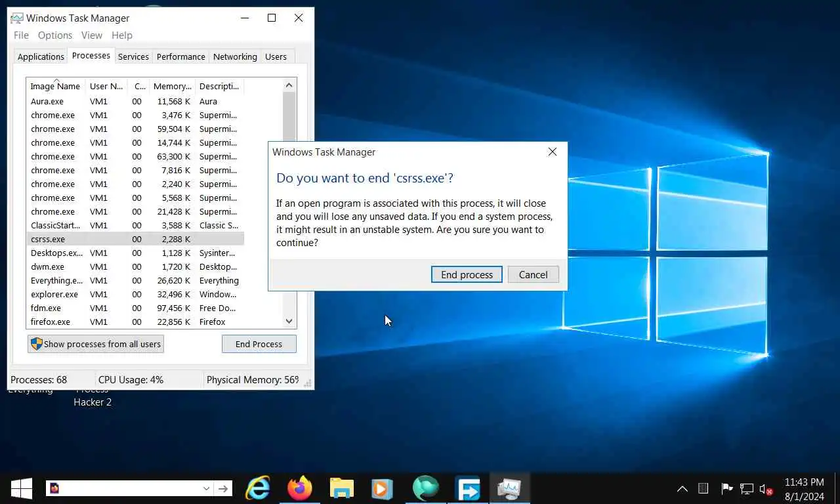The width and height of the screenshot is (840, 504).
Task: Sort by CPU column header
Action: click(x=138, y=86)
